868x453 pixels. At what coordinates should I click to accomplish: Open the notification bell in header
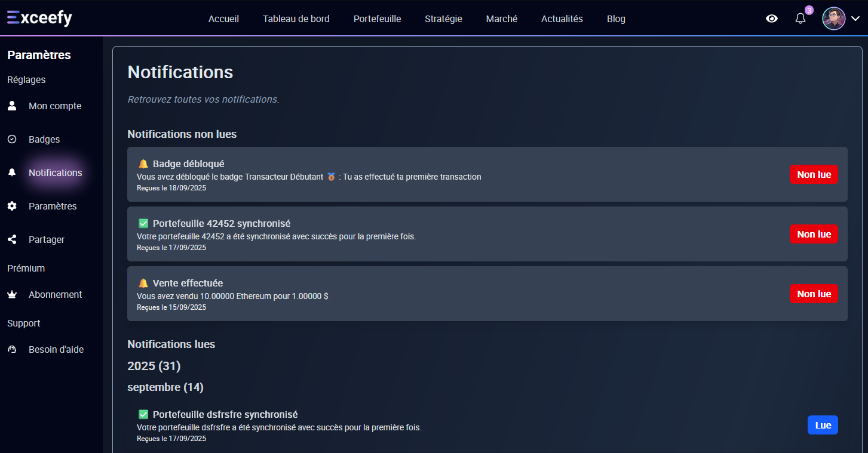tap(800, 19)
